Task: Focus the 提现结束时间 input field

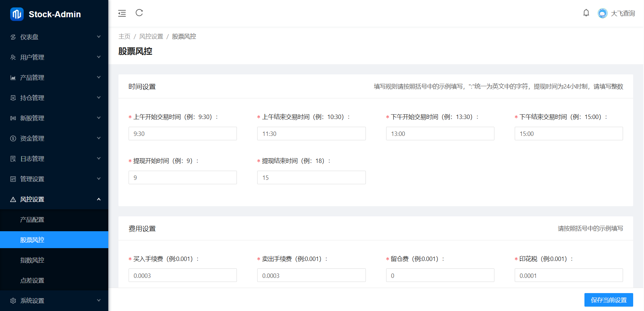Action: tap(311, 177)
